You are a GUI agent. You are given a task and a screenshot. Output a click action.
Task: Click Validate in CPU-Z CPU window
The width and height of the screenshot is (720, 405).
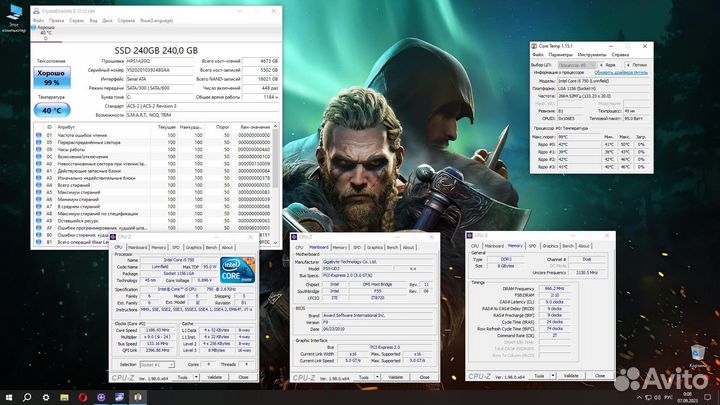(214, 377)
